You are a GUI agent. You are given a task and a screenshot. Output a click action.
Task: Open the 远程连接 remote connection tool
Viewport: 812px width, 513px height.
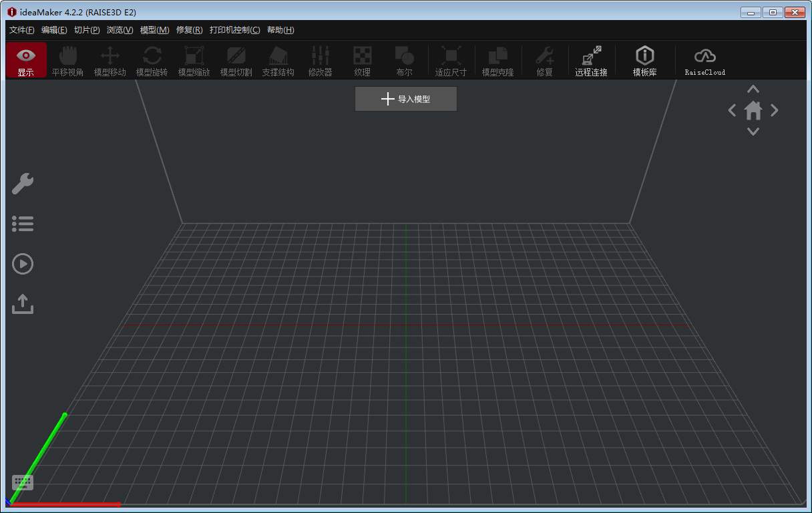click(x=591, y=60)
